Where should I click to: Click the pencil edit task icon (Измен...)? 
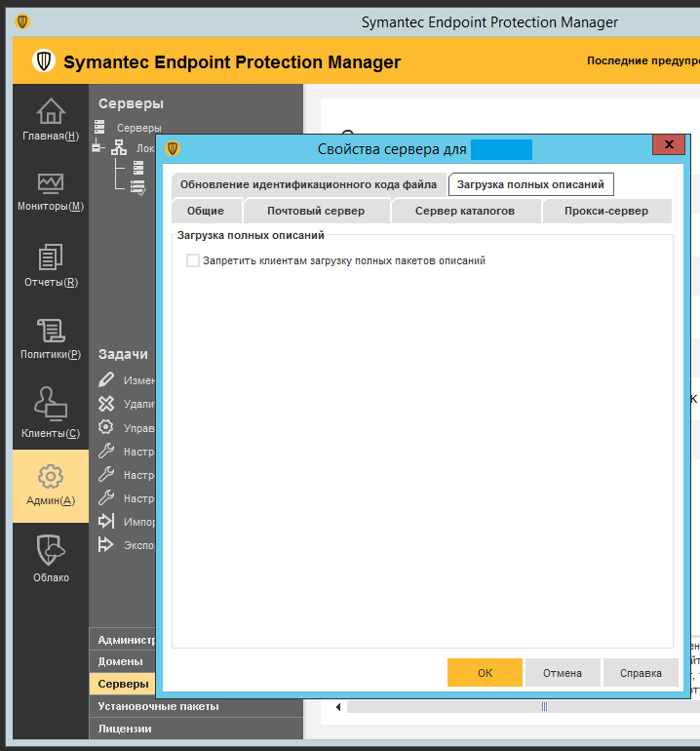106,379
